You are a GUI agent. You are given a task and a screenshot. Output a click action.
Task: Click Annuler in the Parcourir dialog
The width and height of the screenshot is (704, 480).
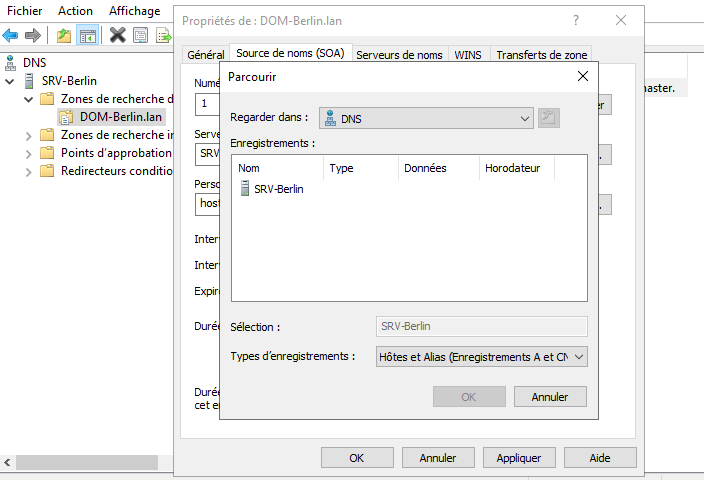[x=549, y=397]
